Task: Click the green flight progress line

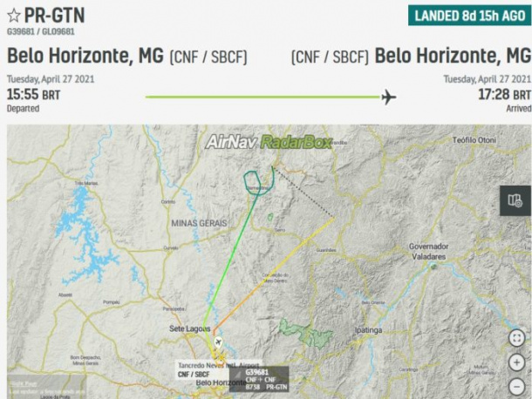Action: (263, 97)
